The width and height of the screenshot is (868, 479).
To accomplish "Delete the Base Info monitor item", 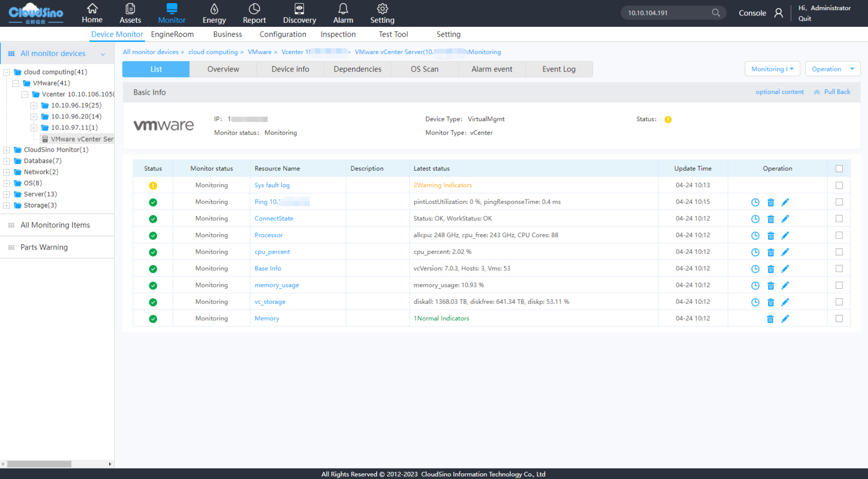I will [771, 269].
